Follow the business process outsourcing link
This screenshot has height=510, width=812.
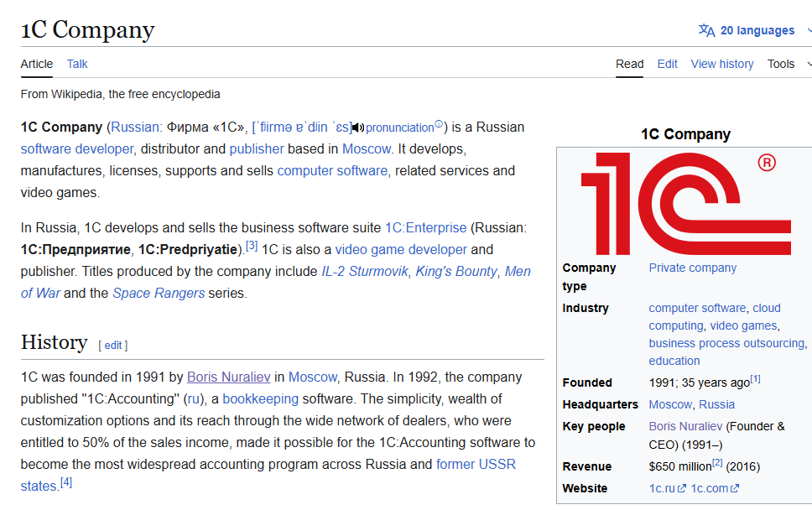click(726, 343)
